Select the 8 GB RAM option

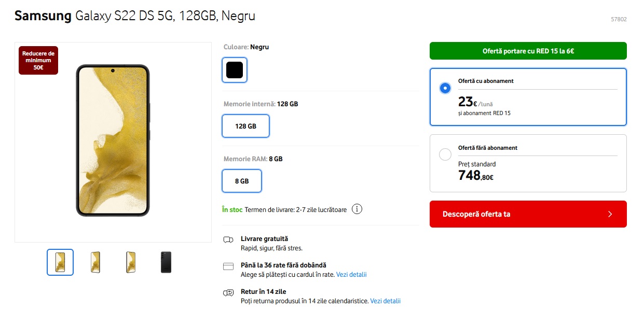tap(242, 180)
